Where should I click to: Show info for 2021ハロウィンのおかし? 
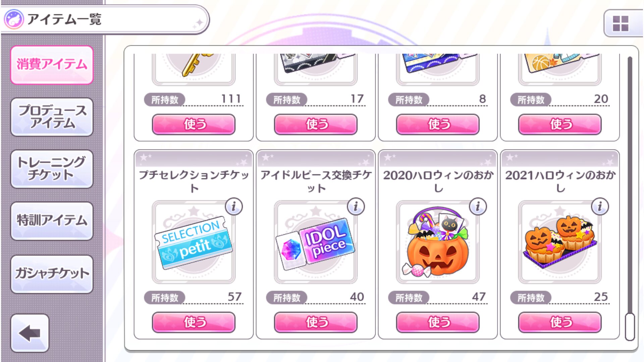click(x=600, y=206)
